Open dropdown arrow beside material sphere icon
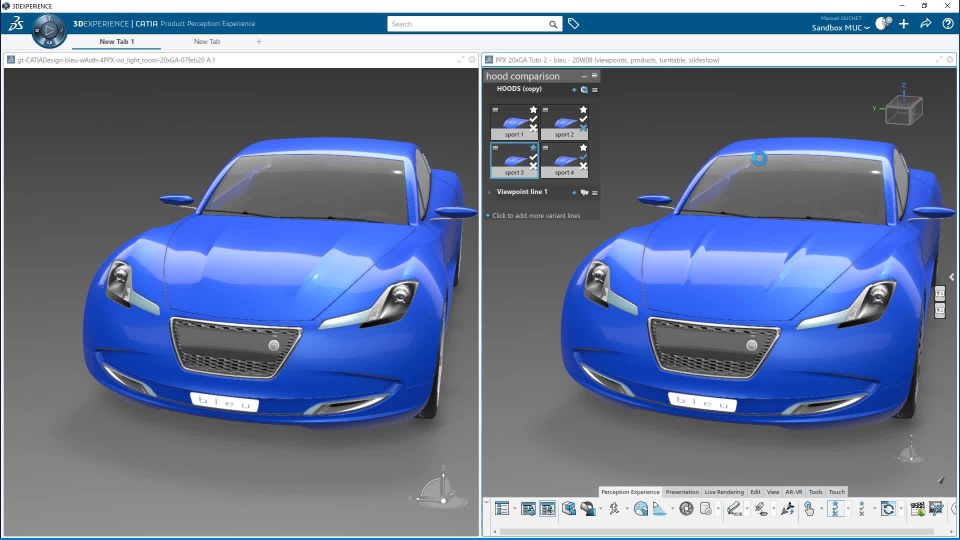 [x=601, y=508]
